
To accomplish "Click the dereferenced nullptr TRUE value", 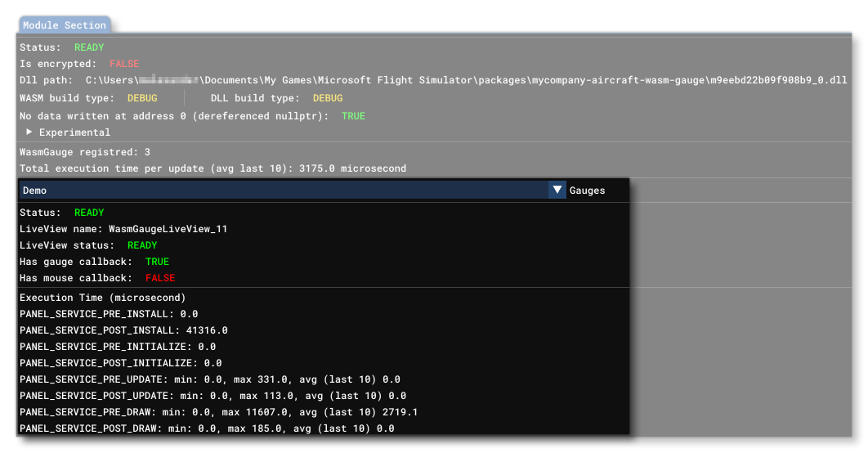I will (x=353, y=116).
